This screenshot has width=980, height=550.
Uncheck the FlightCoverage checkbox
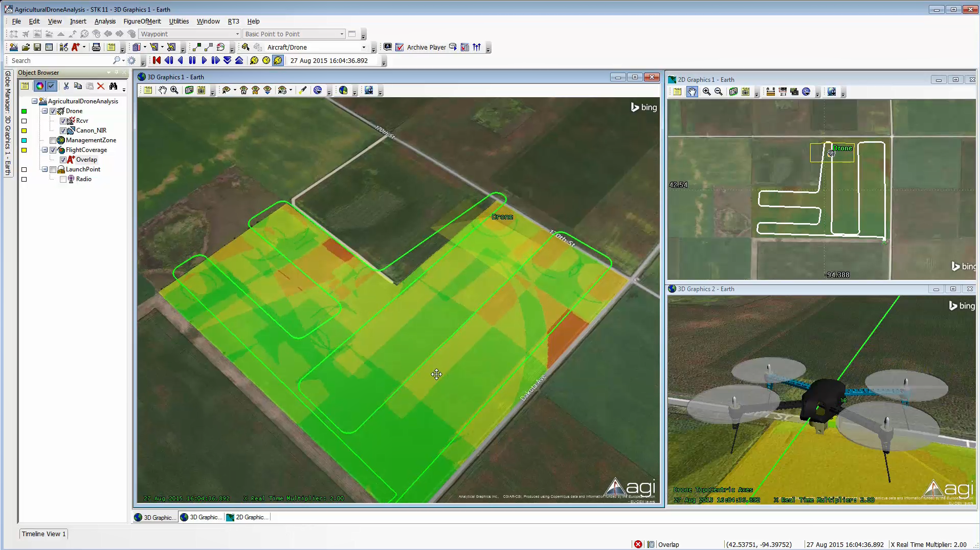point(53,150)
